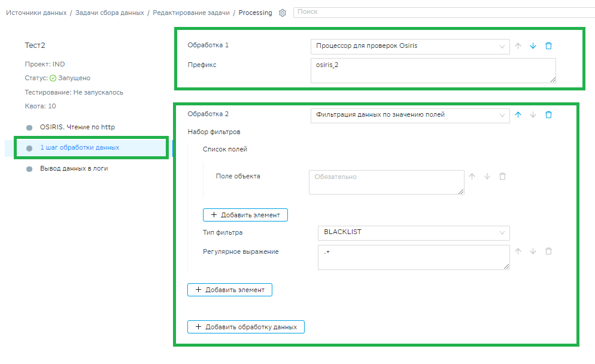Move Обработка 1 down with arrow icon

533,46
